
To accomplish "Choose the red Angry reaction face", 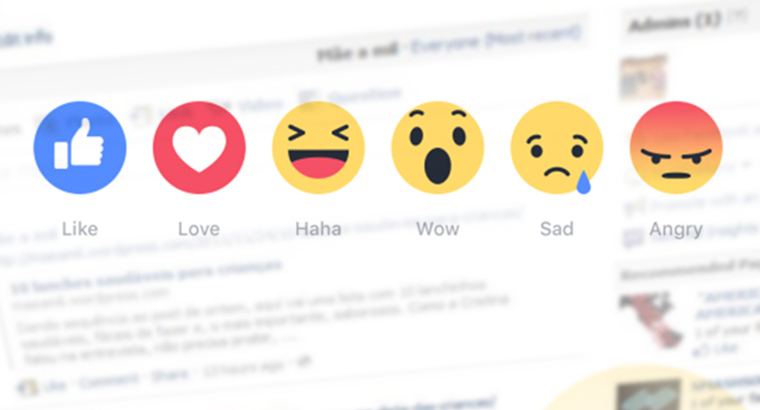I will pos(676,147).
